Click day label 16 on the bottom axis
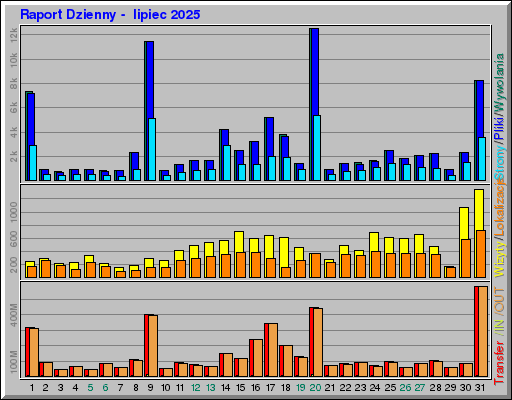This screenshot has height=400, width=512. [255, 388]
